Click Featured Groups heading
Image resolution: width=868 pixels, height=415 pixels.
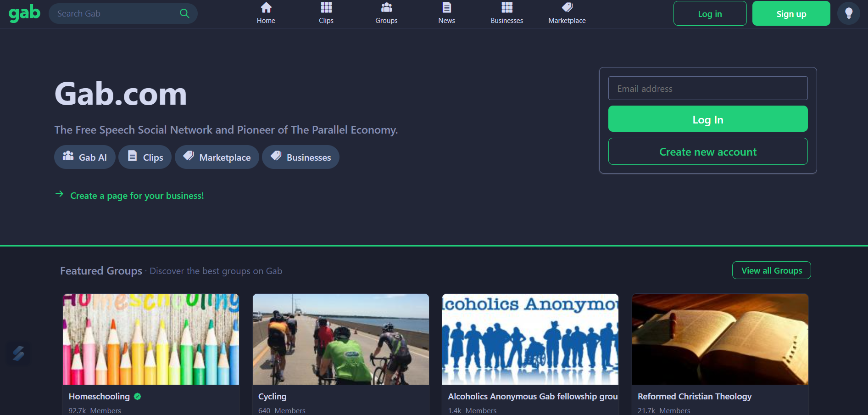click(x=101, y=271)
